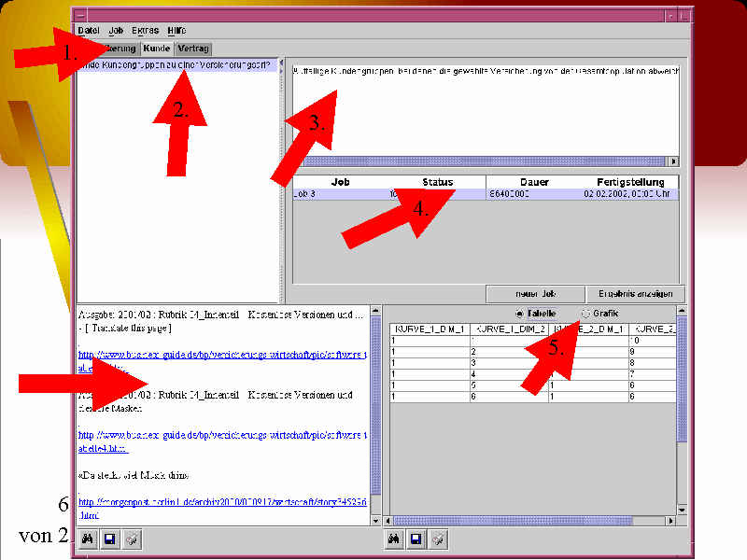
Task: Click the icon right of save under the left panel
Action: pos(132,539)
